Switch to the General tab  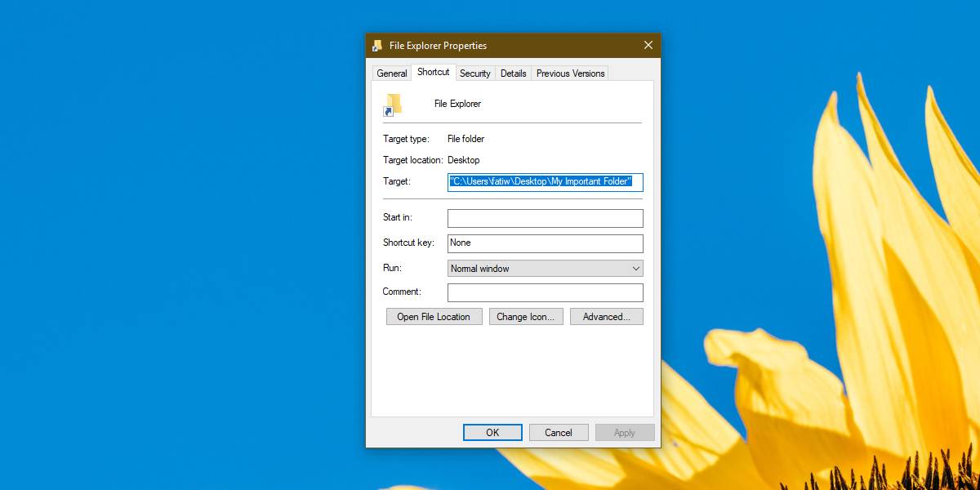tap(391, 72)
